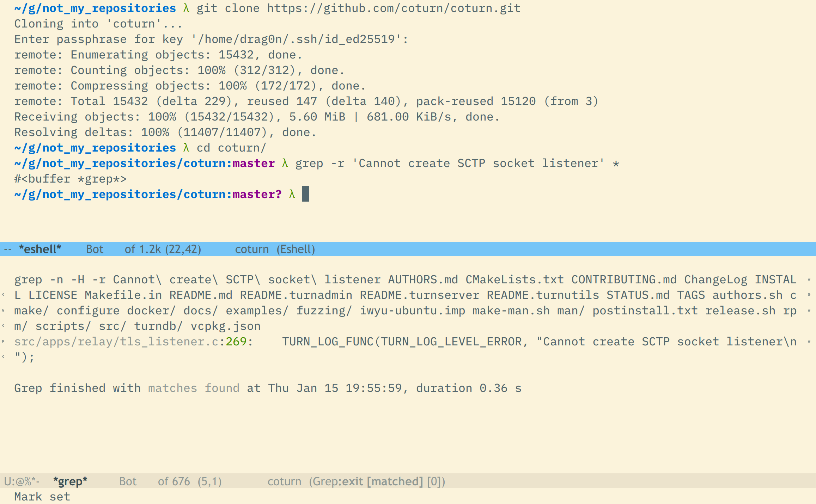Image resolution: width=816 pixels, height=504 pixels.
Task: Click line number 269 in grep result
Action: pos(236,342)
